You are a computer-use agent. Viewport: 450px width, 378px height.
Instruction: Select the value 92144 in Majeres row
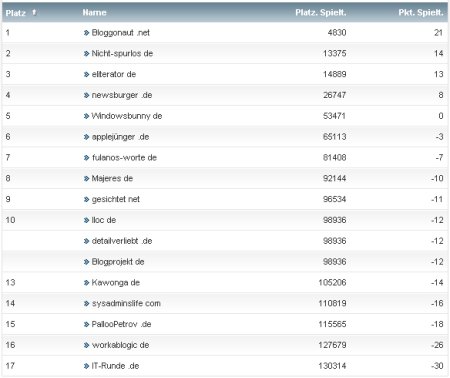(335, 178)
